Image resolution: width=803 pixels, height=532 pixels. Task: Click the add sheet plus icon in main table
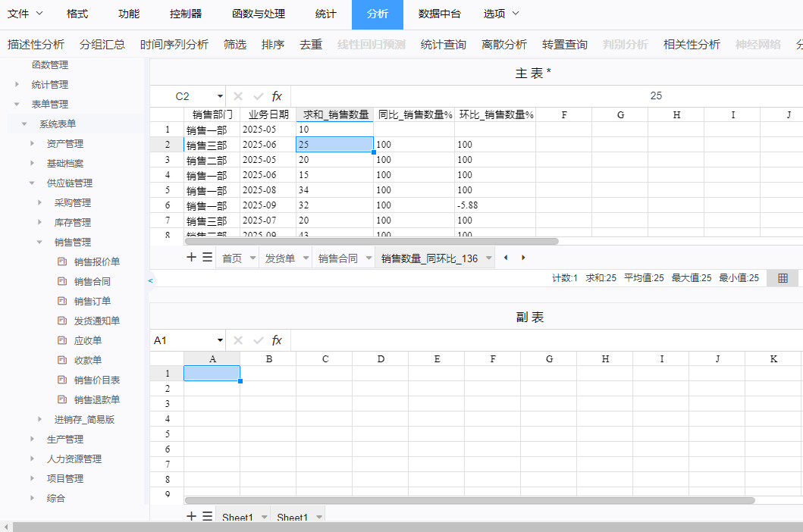pyautogui.click(x=192, y=258)
